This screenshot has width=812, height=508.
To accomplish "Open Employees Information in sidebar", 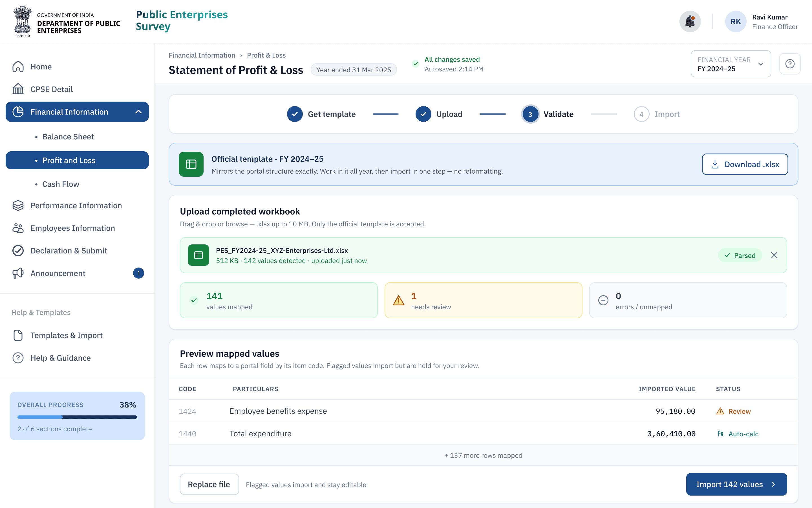I will pos(73,228).
